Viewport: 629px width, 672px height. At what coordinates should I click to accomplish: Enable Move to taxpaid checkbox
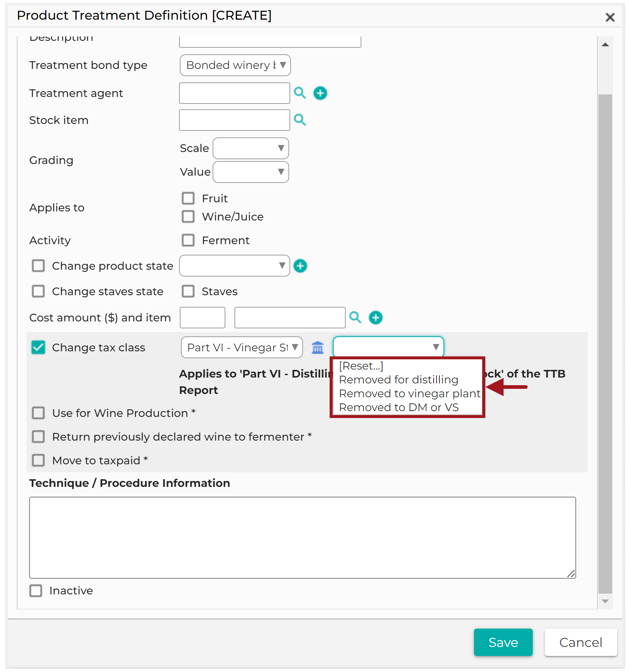[38, 460]
